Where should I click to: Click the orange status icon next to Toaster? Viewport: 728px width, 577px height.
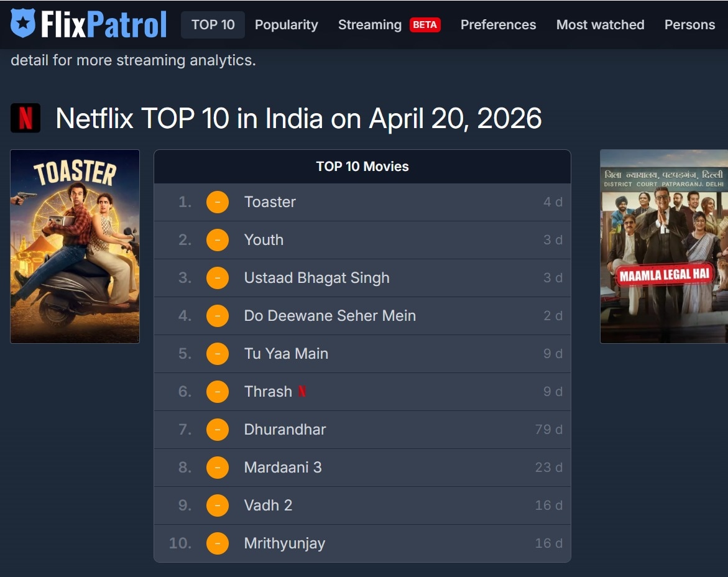(218, 202)
